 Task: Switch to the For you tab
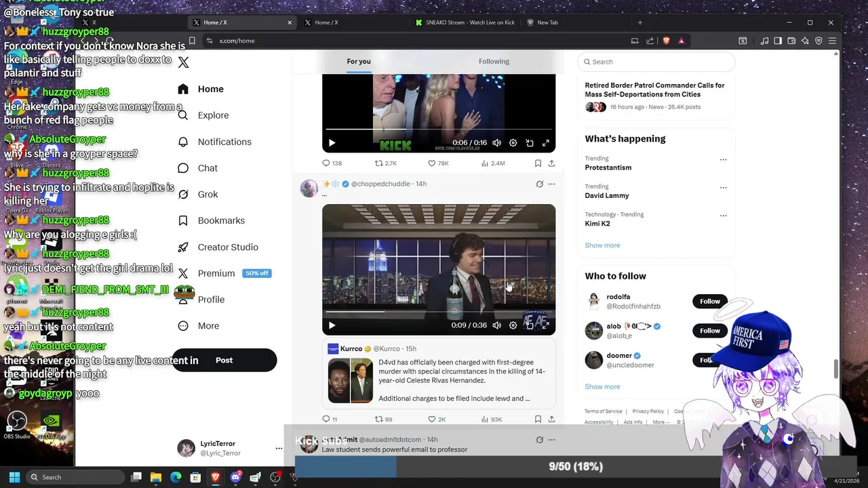359,61
